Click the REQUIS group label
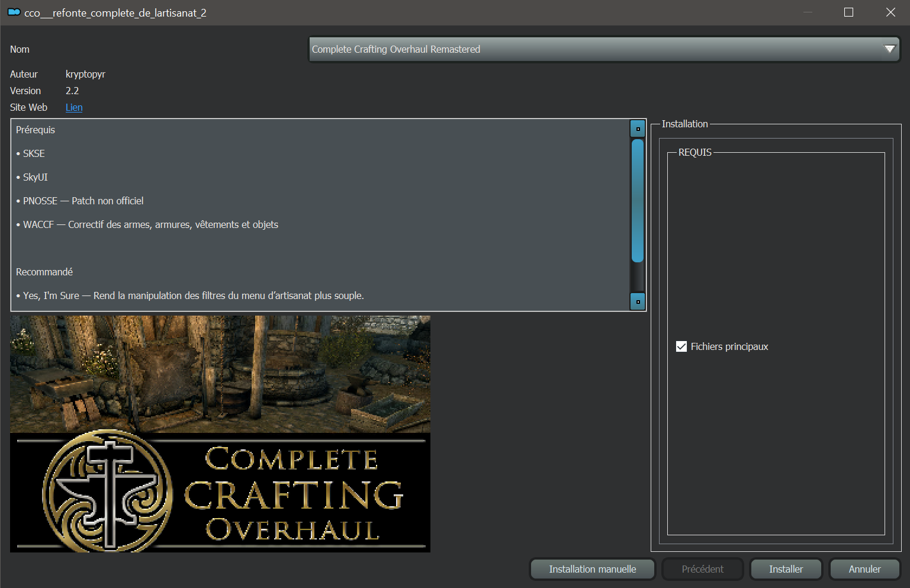This screenshot has height=588, width=910. [x=695, y=152]
